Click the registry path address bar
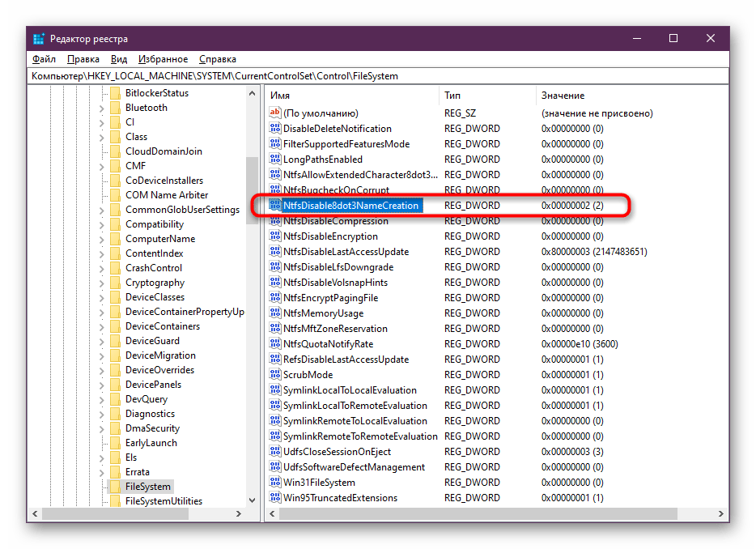 pyautogui.click(x=377, y=76)
